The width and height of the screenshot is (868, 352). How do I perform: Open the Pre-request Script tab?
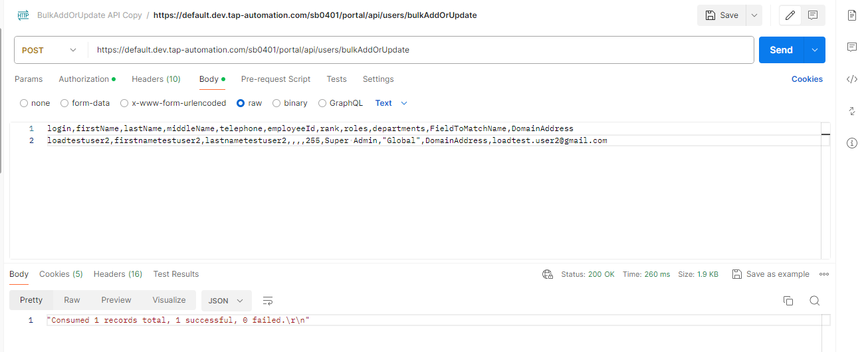pyautogui.click(x=275, y=79)
